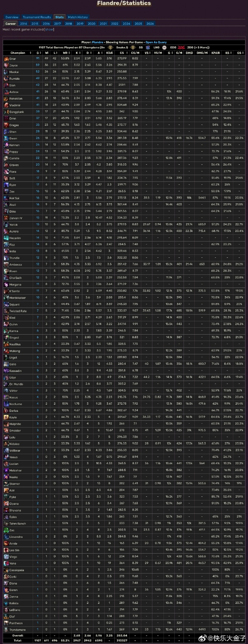The image size is (248, 644).
Task: Sort the table by Champion column
Action: pos(18,53)
